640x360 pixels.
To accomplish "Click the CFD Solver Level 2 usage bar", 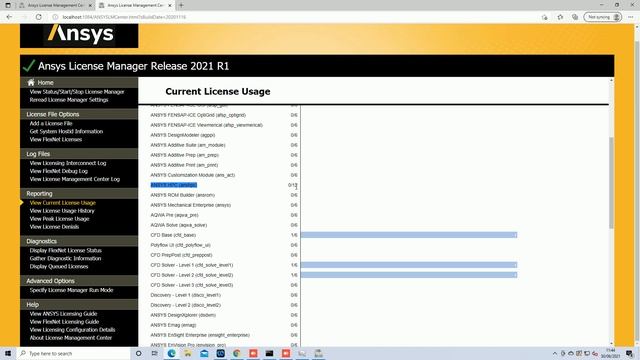I will coord(409,275).
